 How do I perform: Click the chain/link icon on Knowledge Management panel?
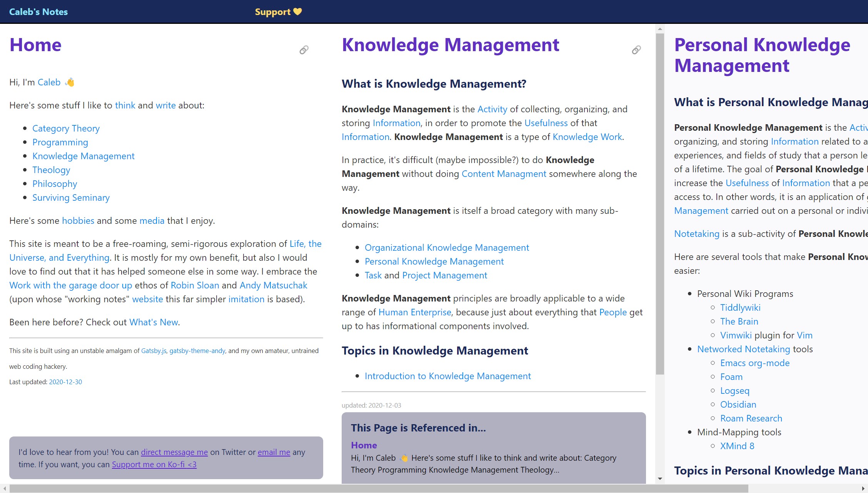636,50
